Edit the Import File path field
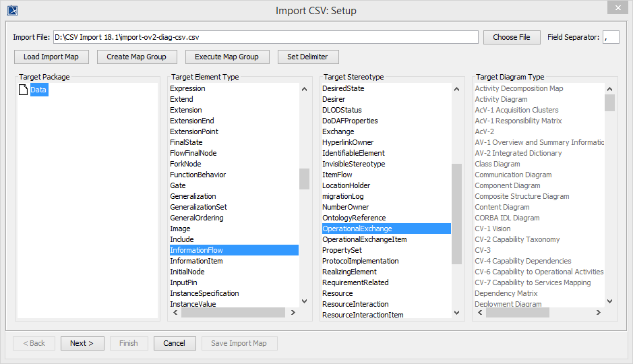 pos(266,37)
